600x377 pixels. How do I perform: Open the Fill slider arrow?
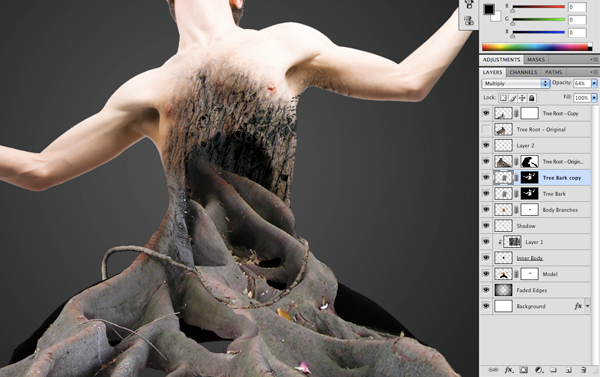pyautogui.click(x=594, y=98)
